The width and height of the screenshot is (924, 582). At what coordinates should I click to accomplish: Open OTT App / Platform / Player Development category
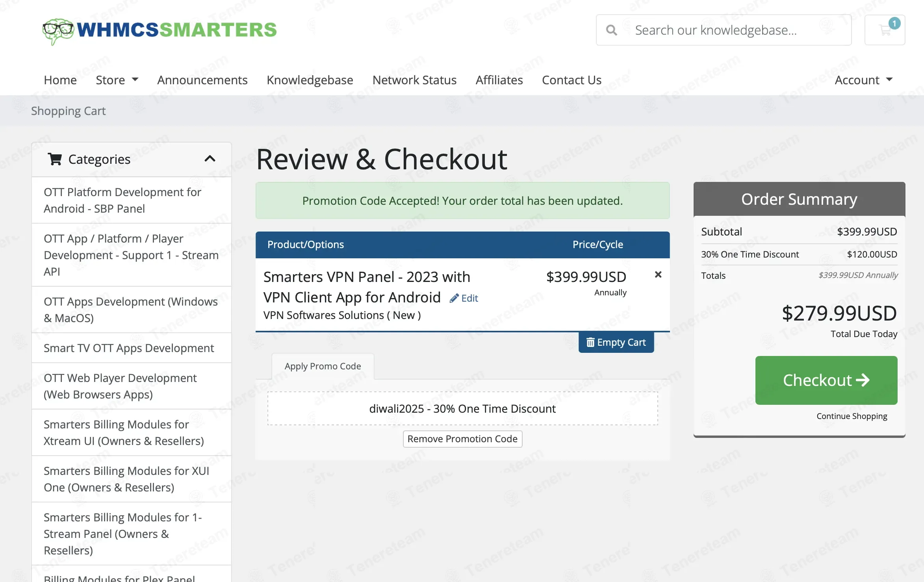[132, 255]
